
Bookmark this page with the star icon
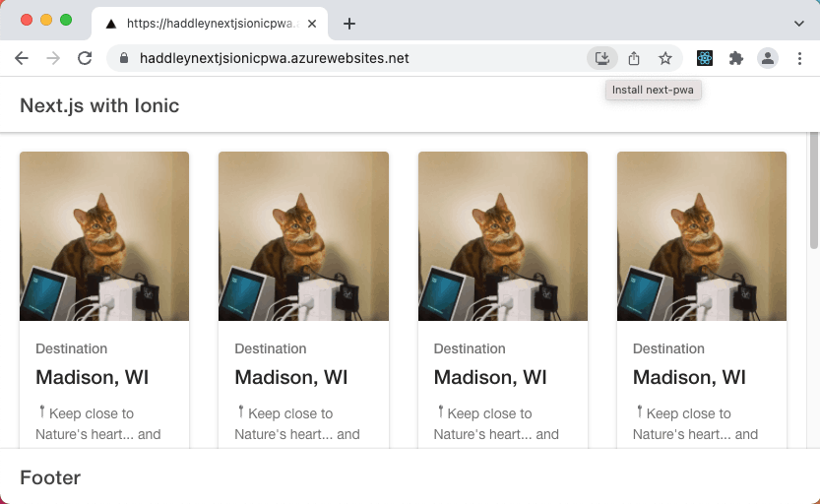click(x=665, y=58)
